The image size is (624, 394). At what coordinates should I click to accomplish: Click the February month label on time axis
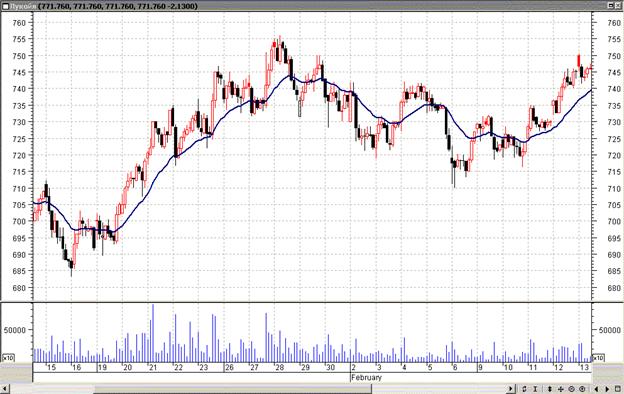tap(367, 377)
